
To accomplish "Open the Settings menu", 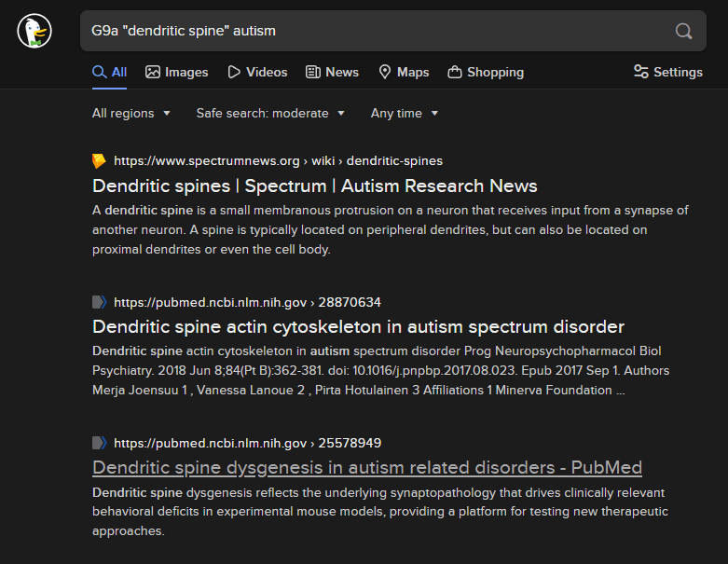I will pyautogui.click(x=667, y=72).
